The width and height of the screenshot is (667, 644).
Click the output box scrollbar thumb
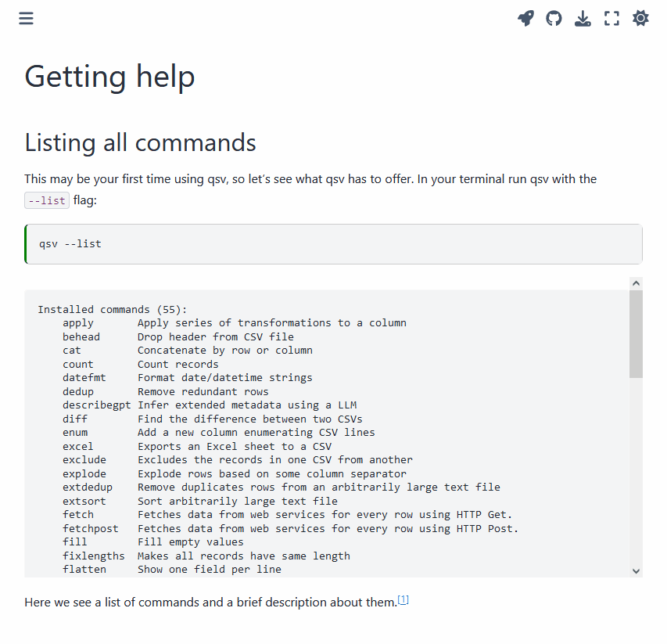(636, 333)
